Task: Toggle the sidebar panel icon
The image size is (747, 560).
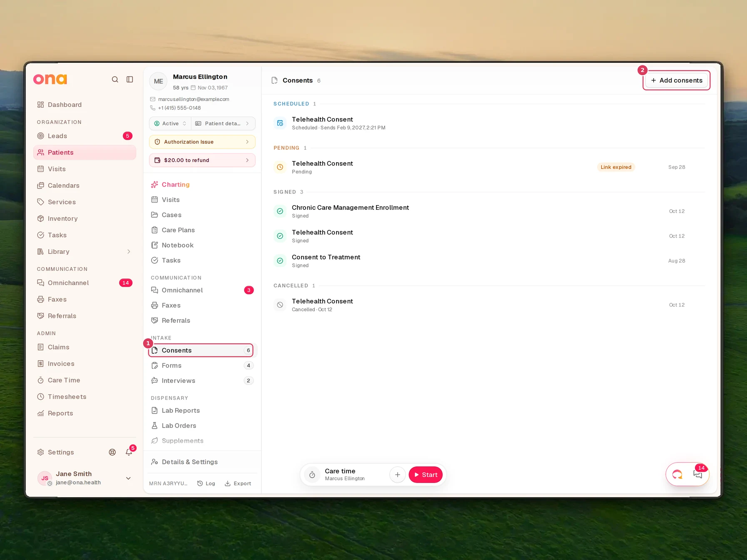Action: tap(130, 79)
